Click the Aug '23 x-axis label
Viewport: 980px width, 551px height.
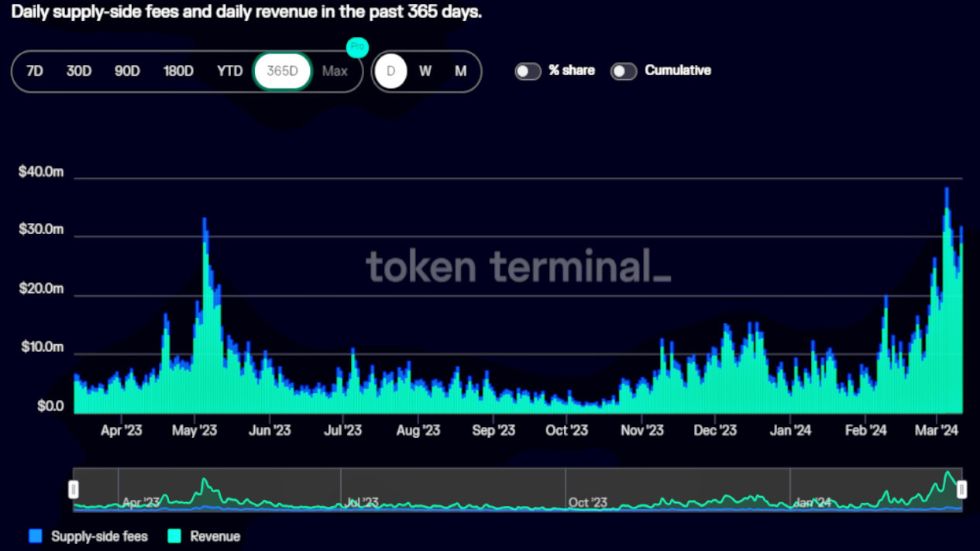click(x=418, y=430)
